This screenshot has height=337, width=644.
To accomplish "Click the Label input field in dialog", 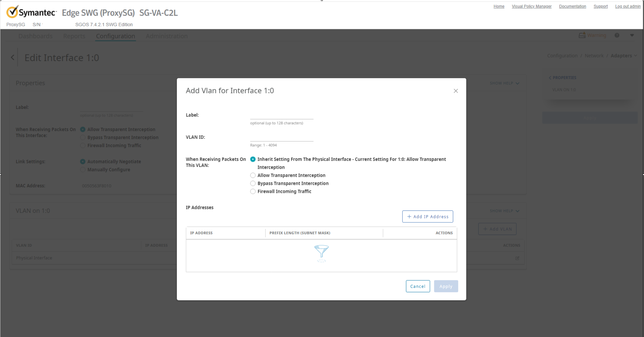I will 281,115.
